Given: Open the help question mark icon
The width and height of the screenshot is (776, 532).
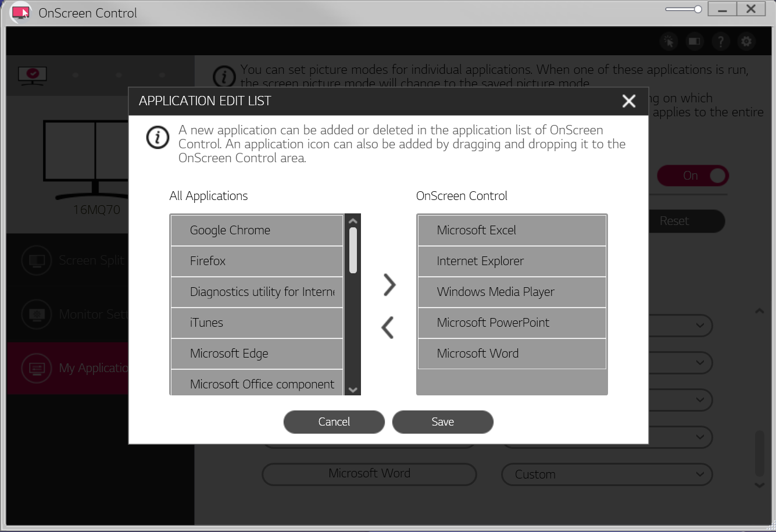Looking at the screenshot, I should pyautogui.click(x=721, y=41).
